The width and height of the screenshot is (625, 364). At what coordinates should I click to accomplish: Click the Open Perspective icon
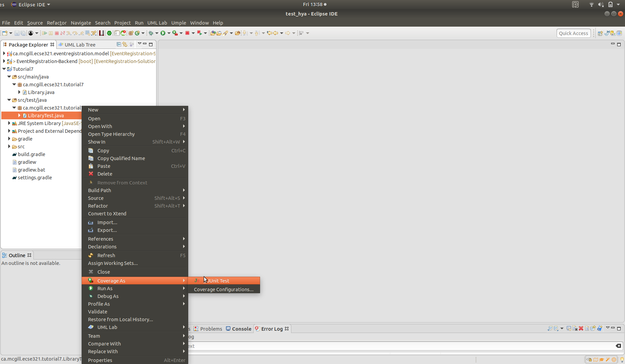pos(600,33)
